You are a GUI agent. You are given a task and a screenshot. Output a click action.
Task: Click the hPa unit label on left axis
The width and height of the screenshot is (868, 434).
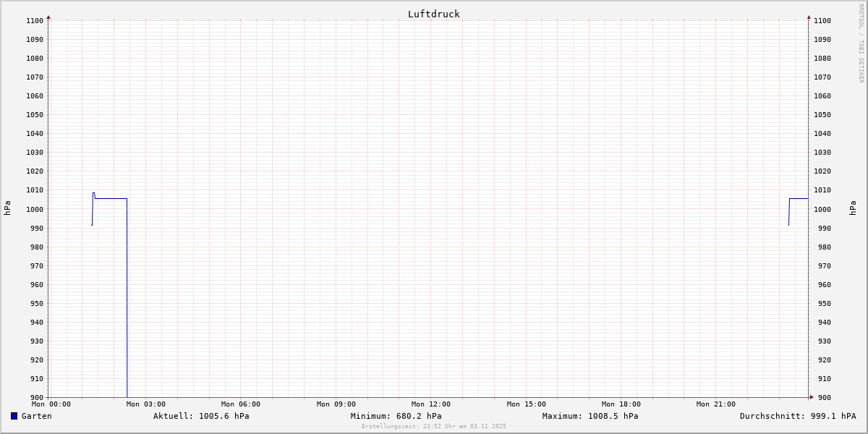[7, 208]
